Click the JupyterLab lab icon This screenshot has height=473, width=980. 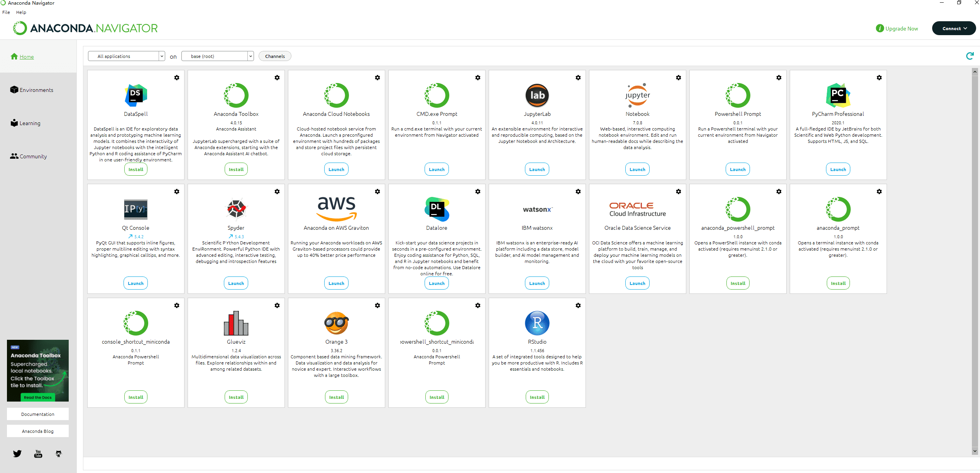537,95
